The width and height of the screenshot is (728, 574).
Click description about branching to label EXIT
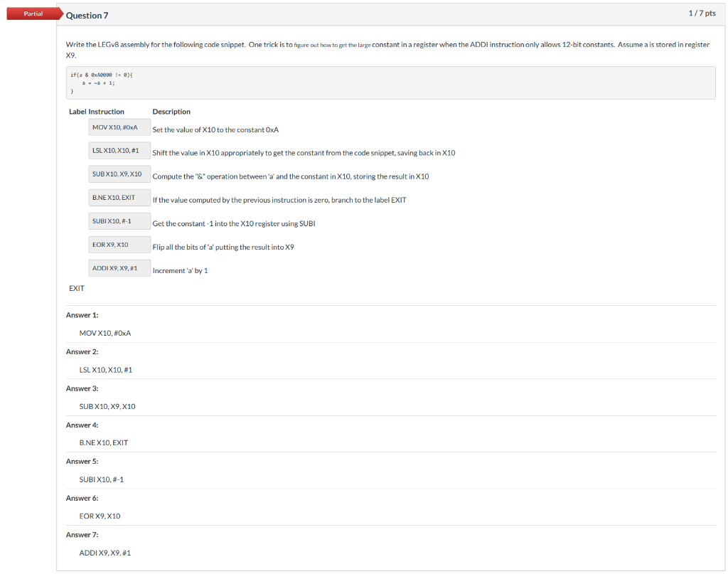pyautogui.click(x=279, y=200)
